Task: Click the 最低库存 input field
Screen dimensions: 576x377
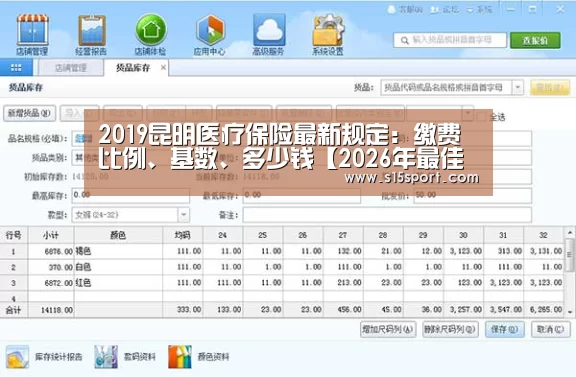Action: click(301, 195)
